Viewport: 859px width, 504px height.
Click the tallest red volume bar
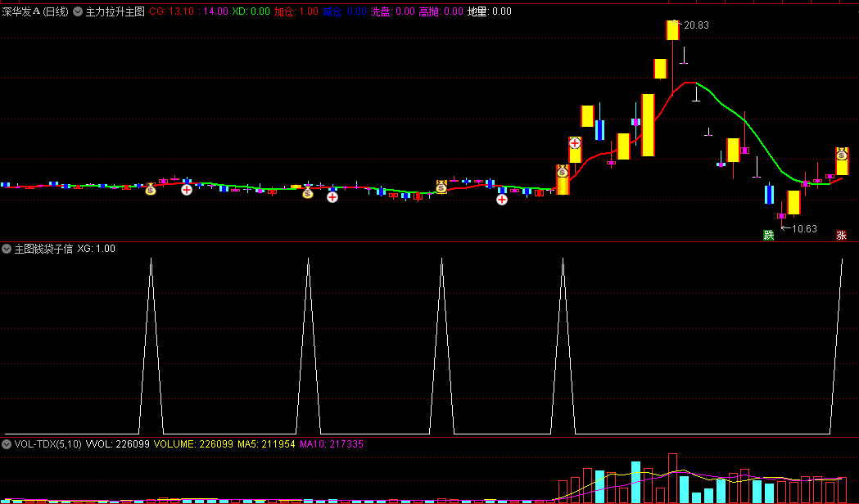point(673,479)
